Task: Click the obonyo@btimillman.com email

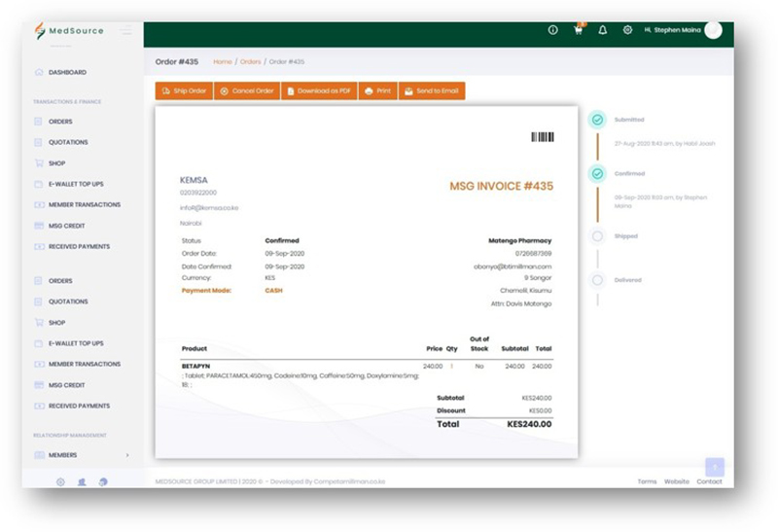Action: pyautogui.click(x=513, y=266)
